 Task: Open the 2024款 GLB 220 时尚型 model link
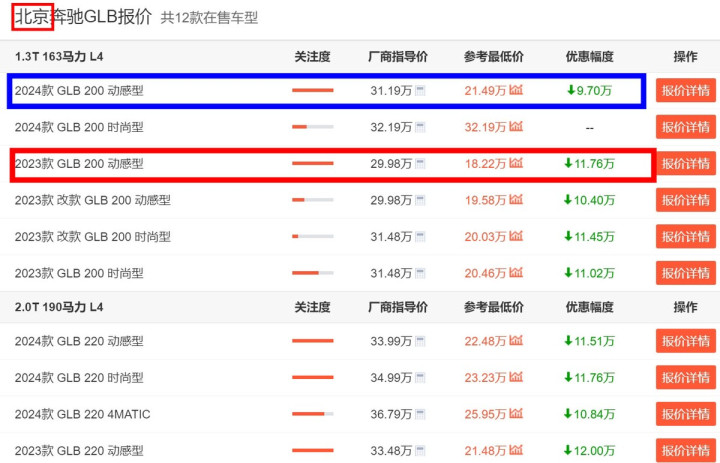79,378
